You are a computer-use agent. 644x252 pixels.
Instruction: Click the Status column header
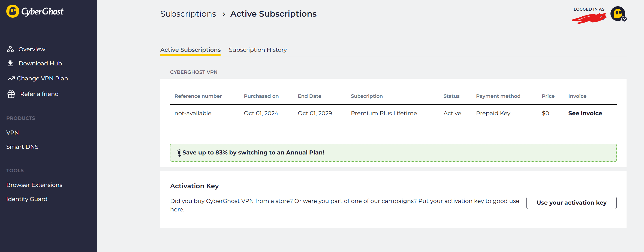point(452,96)
